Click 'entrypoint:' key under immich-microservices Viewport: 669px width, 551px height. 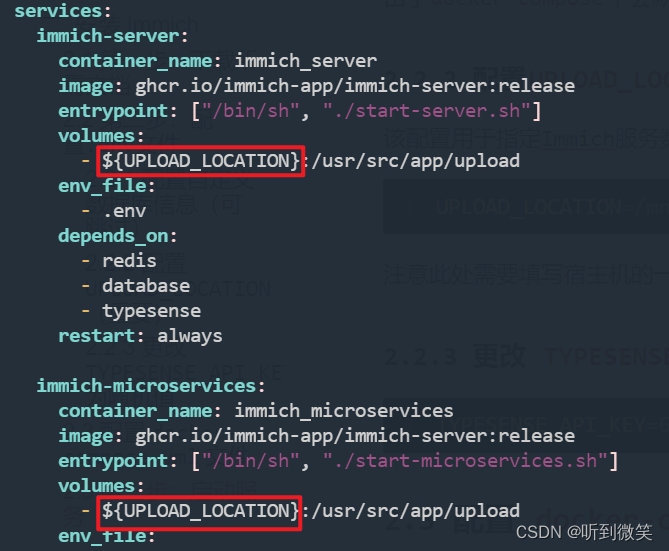(x=117, y=461)
